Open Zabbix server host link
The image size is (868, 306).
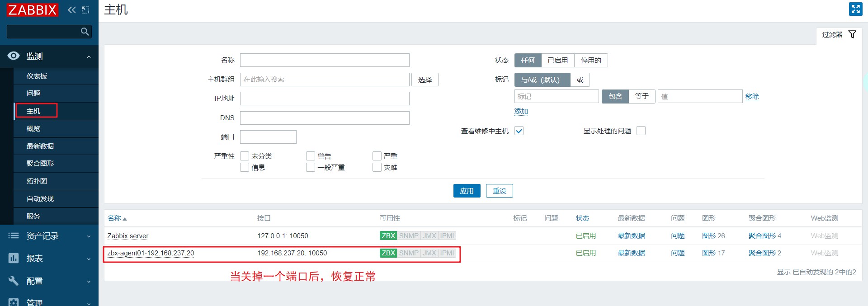pyautogui.click(x=127, y=236)
